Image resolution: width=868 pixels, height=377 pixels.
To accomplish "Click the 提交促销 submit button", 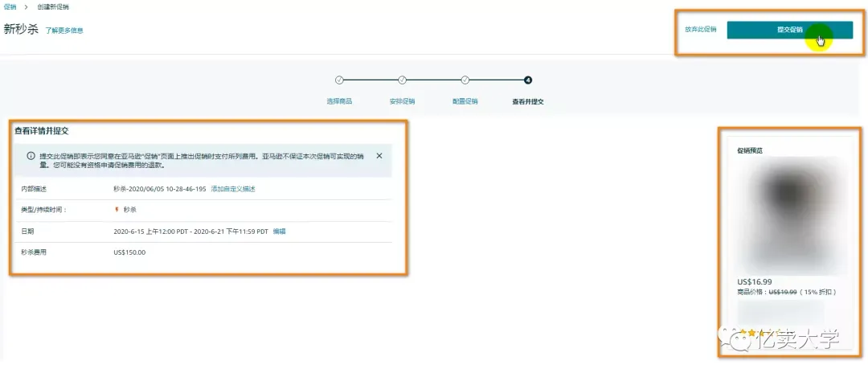I will [x=789, y=30].
